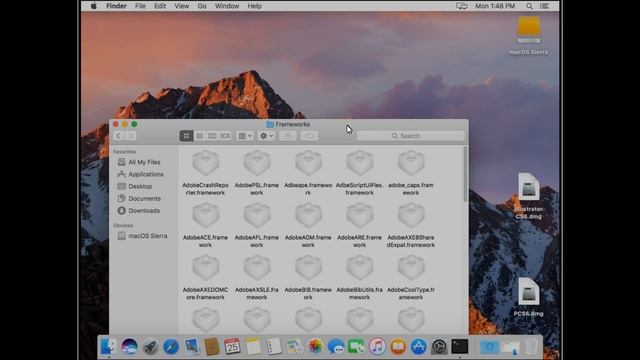The image size is (640, 360).
Task: Select the AdobeAFL.framework icon
Action: coord(257,215)
